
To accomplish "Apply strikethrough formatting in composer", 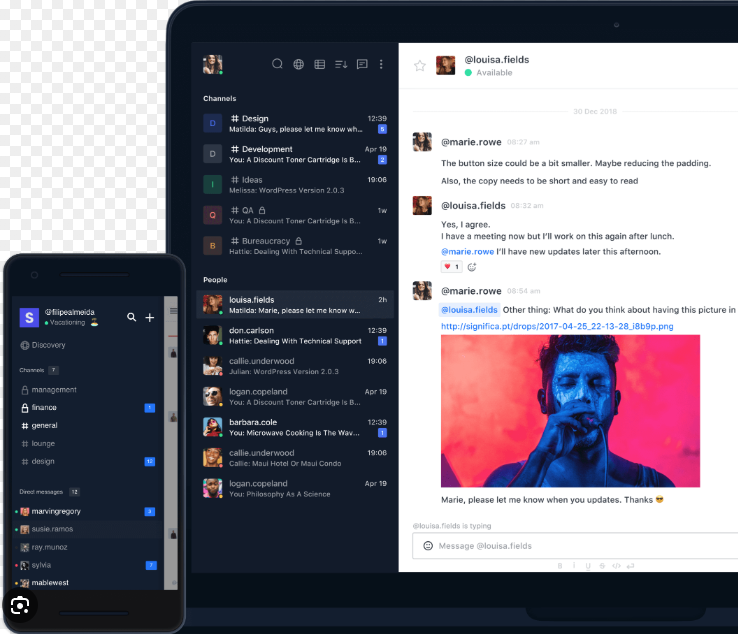I will (602, 566).
